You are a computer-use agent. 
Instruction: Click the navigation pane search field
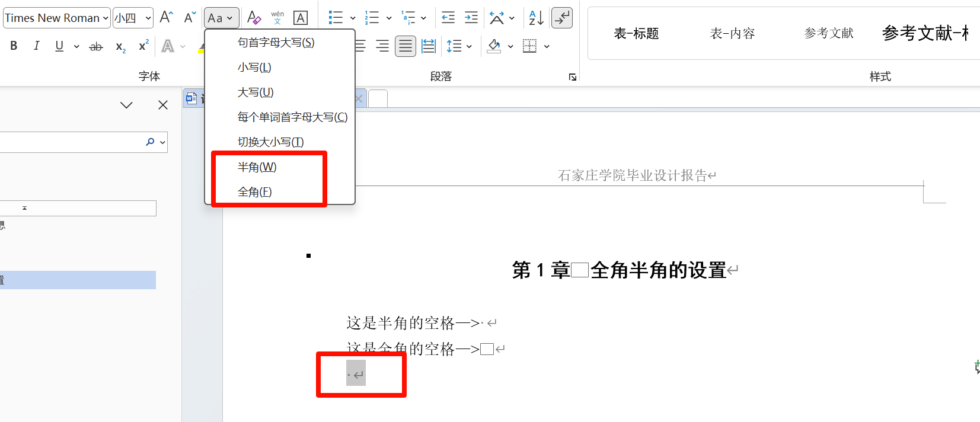point(71,142)
